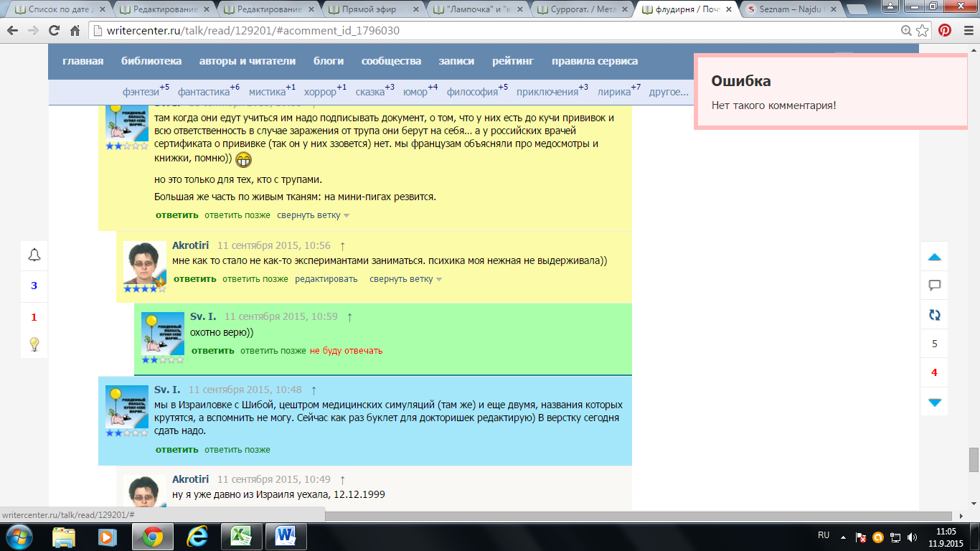980x551 pixels.
Task: Click the bell notifications icon in left sidebar
Action: [x=34, y=255]
